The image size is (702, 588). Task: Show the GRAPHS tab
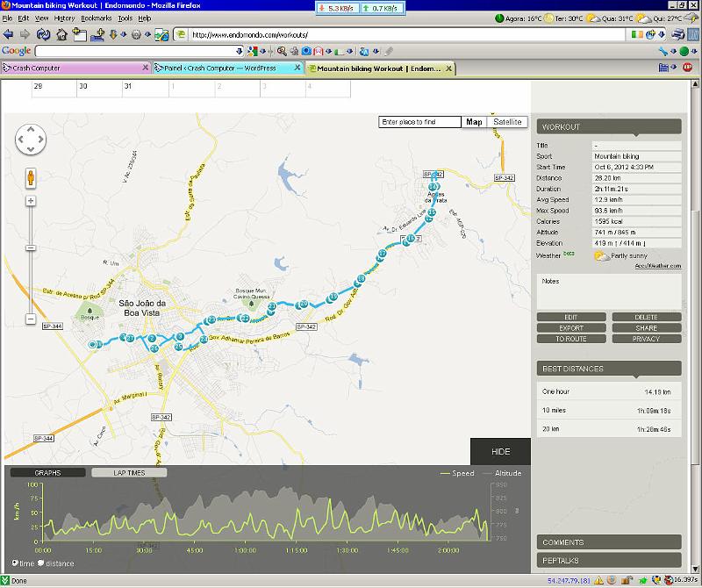tap(47, 472)
